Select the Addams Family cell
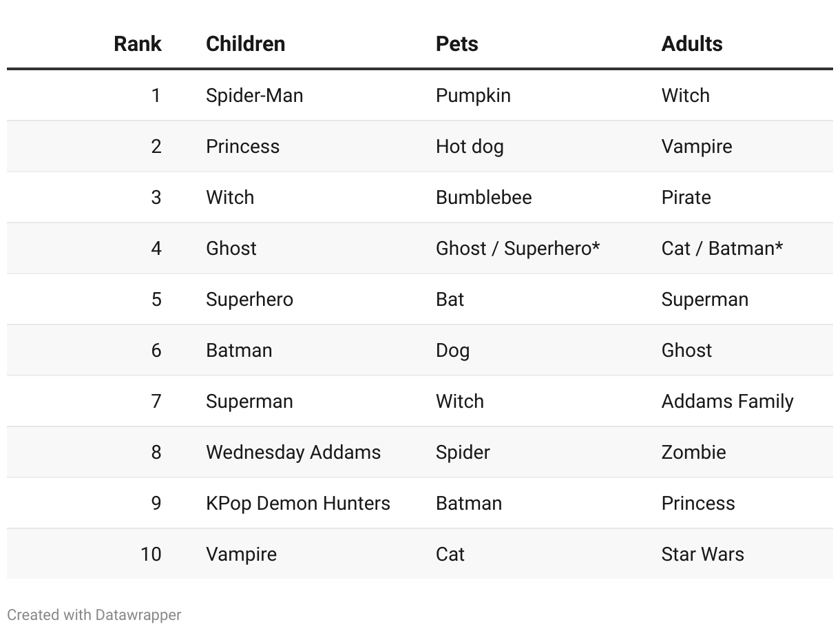The width and height of the screenshot is (840, 631). (x=727, y=401)
